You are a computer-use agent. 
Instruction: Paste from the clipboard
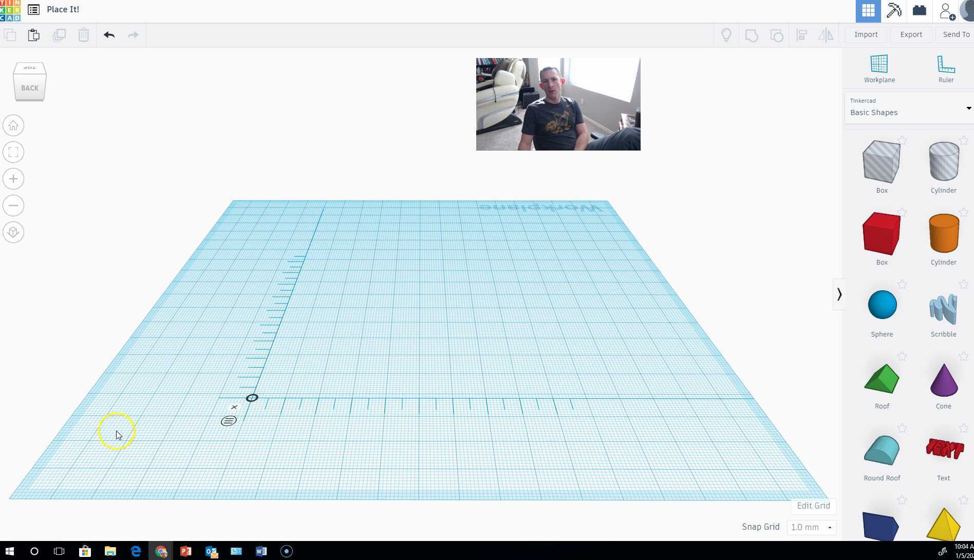(34, 35)
